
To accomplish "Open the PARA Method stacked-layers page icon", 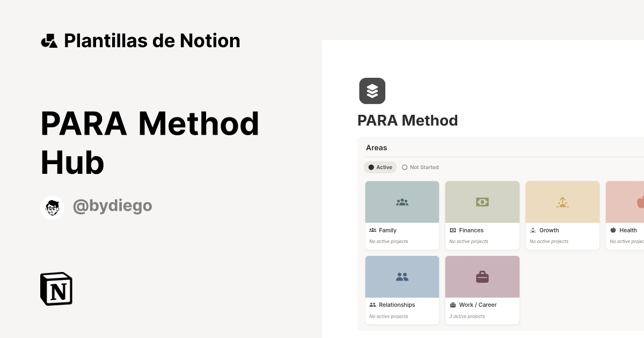I will [372, 91].
